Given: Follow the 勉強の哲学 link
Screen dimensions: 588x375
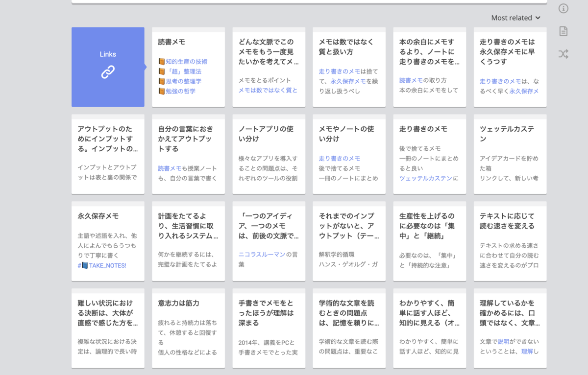Looking at the screenshot, I should click(x=180, y=91).
